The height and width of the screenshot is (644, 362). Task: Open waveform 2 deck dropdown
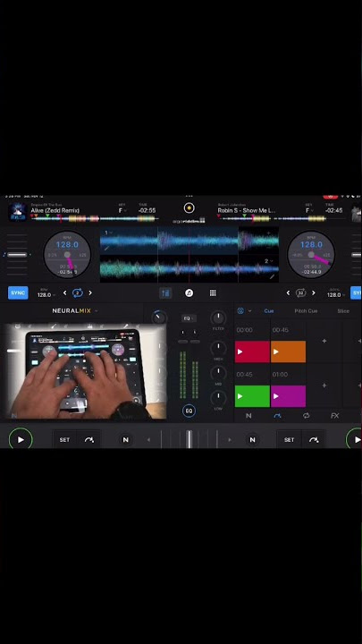[x=269, y=261]
